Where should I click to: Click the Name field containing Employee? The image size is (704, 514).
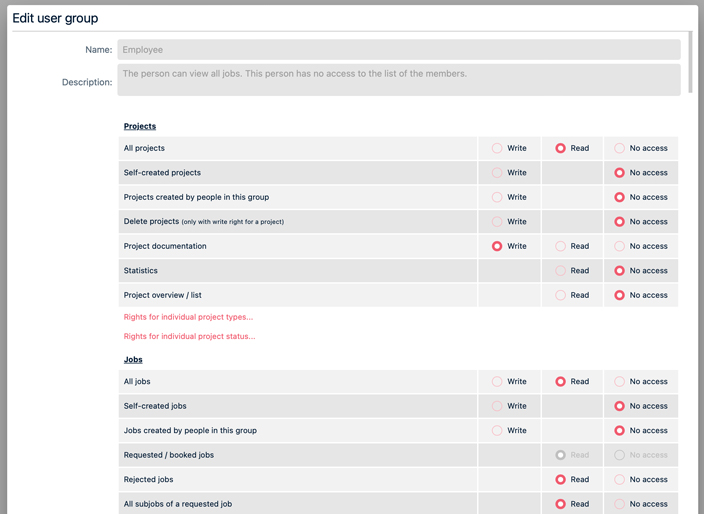pos(398,49)
